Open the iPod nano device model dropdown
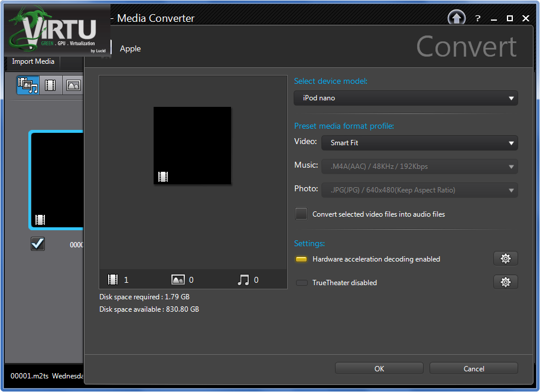This screenshot has width=540, height=392. coord(406,98)
